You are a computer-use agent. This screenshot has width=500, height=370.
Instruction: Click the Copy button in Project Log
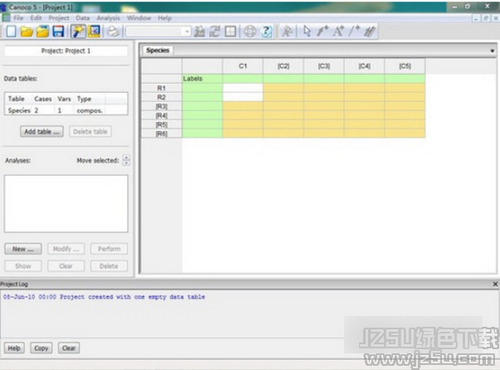tap(41, 348)
